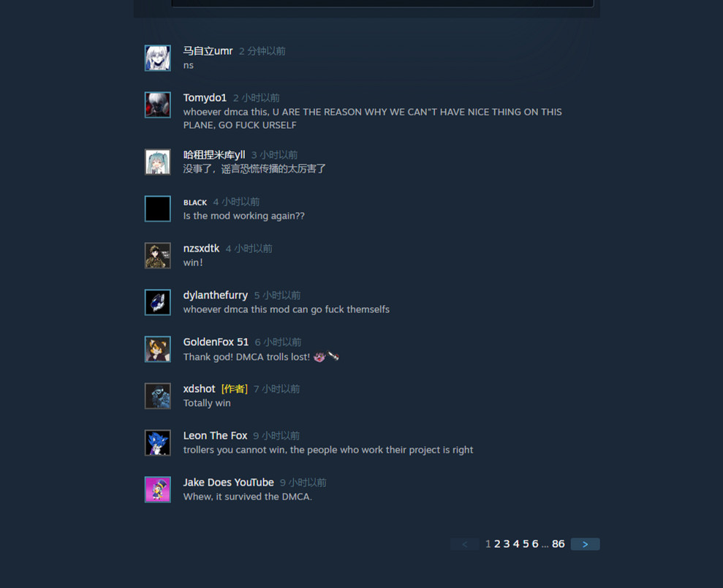Click the previous page arrow button
This screenshot has width=723, height=588.
click(464, 544)
